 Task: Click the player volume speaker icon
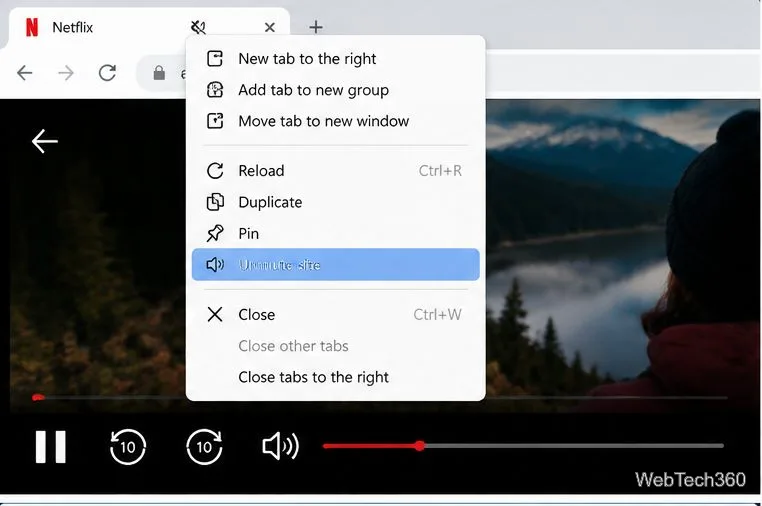point(280,446)
